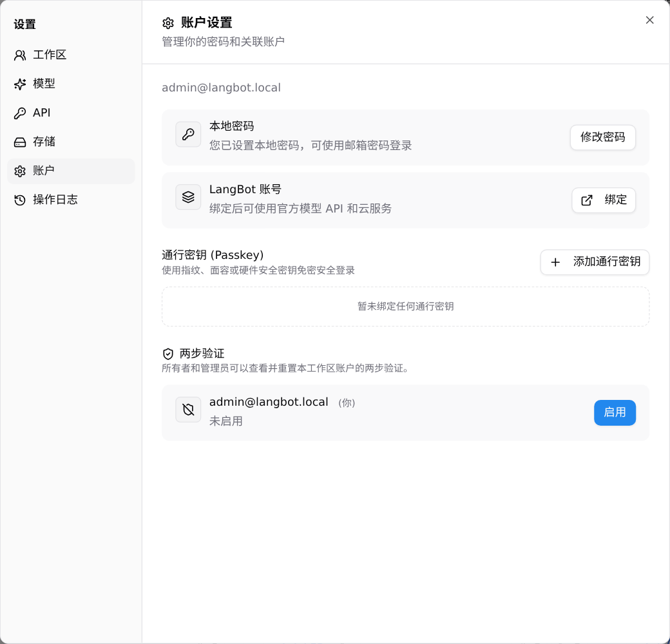Click the (你) label next to email
This screenshot has height=644, width=670.
tap(347, 402)
